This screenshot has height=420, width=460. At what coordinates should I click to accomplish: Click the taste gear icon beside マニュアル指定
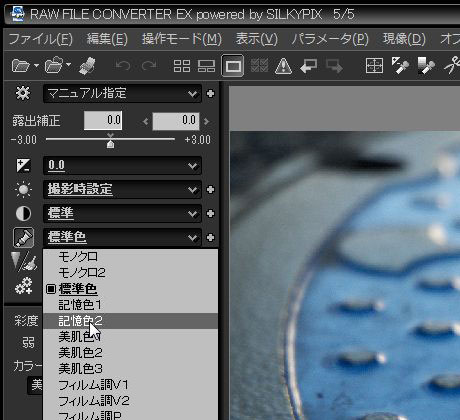(x=23, y=93)
